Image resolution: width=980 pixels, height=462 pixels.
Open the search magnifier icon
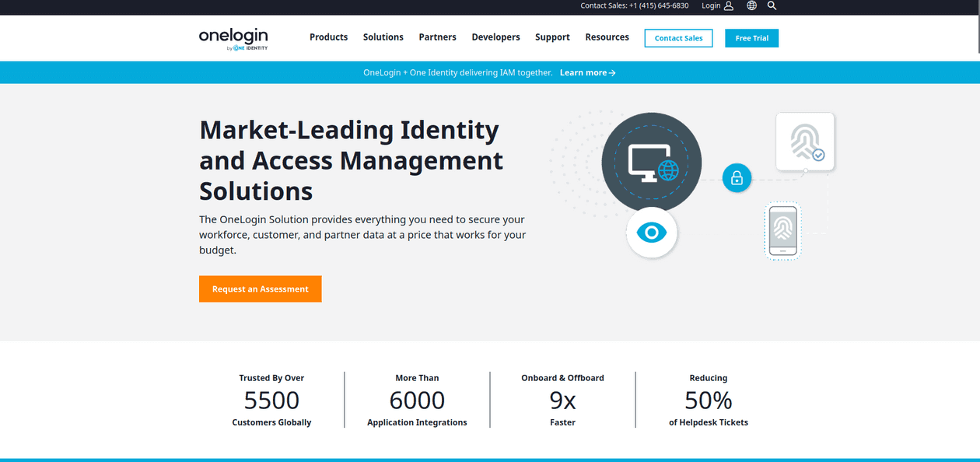(772, 5)
